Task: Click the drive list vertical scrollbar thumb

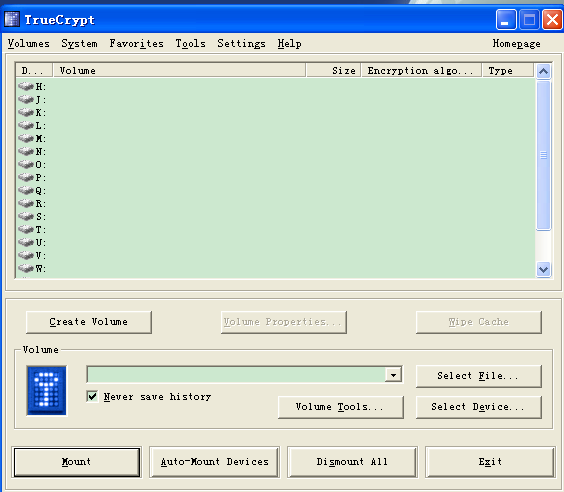Action: click(543, 155)
